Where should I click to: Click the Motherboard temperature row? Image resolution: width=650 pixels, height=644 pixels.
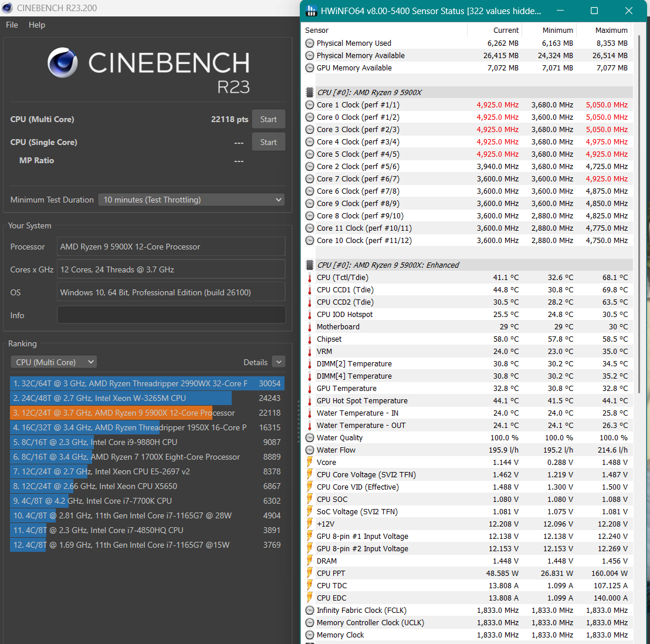(x=468, y=327)
